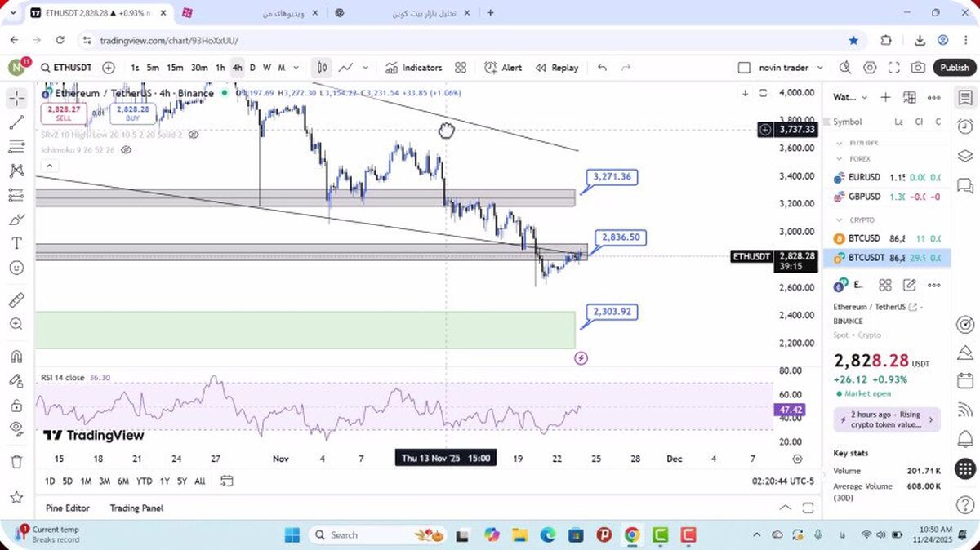Open the Pine Editor tab

tap(68, 508)
